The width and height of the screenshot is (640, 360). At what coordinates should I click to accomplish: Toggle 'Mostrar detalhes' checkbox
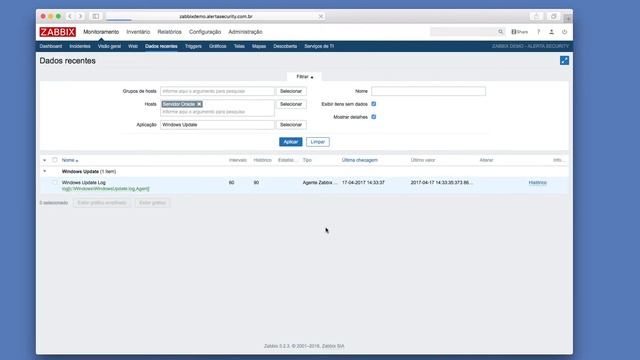[x=373, y=117]
